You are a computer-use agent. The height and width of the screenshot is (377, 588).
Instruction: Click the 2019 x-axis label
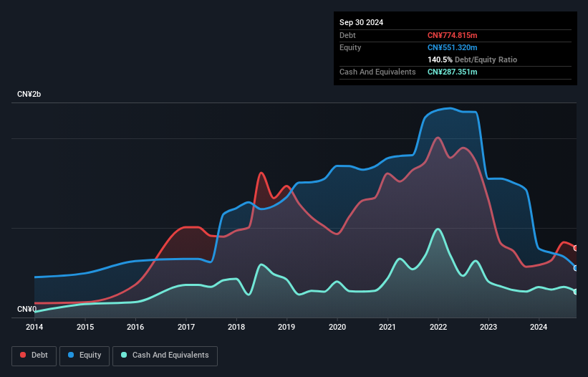(x=286, y=327)
